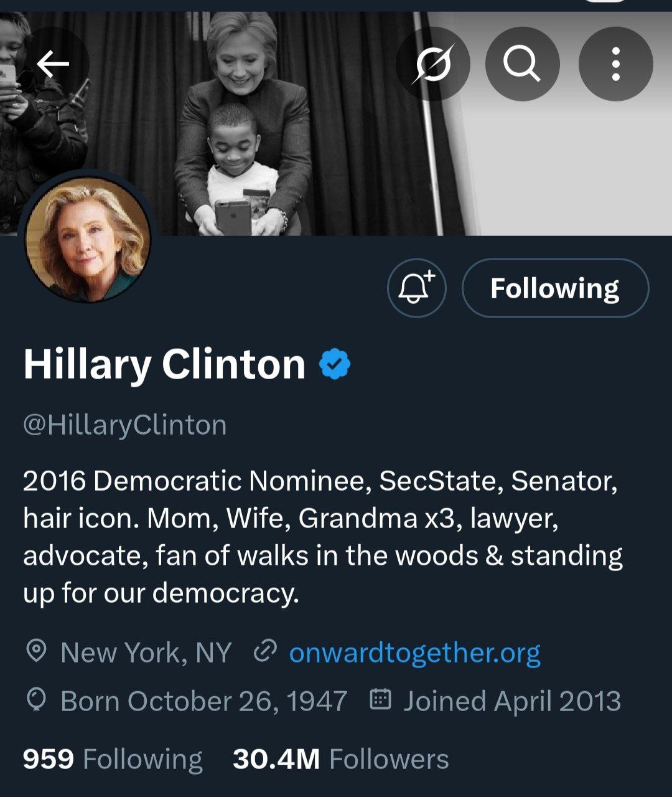
Task: Open the onwardtogether.org link
Action: 415,653
